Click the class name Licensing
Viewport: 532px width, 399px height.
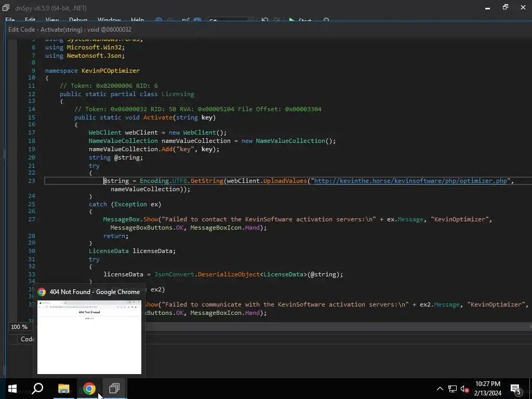pos(178,94)
